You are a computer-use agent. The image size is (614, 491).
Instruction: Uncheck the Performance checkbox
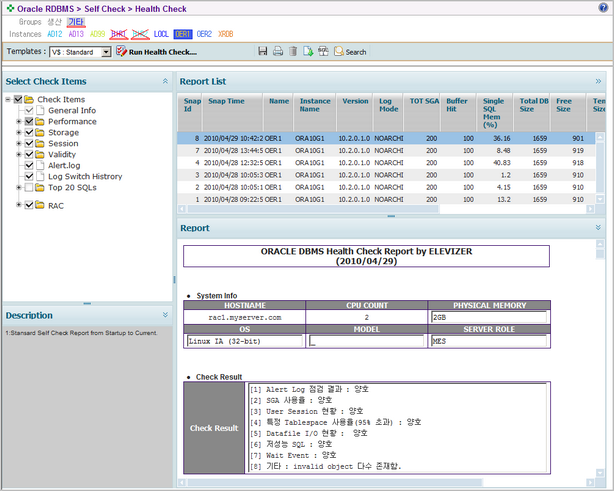tap(29, 121)
